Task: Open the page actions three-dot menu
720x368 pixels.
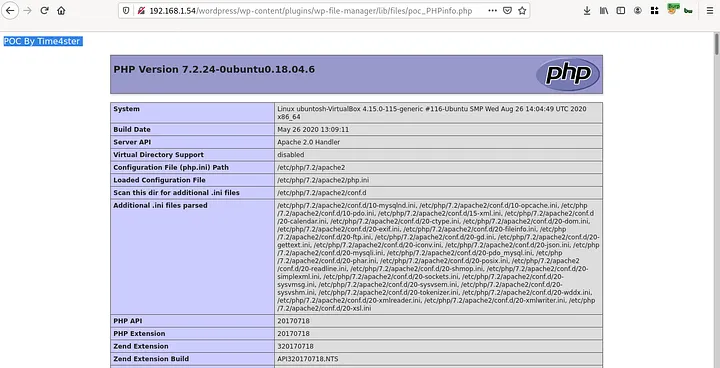Action: (492, 11)
